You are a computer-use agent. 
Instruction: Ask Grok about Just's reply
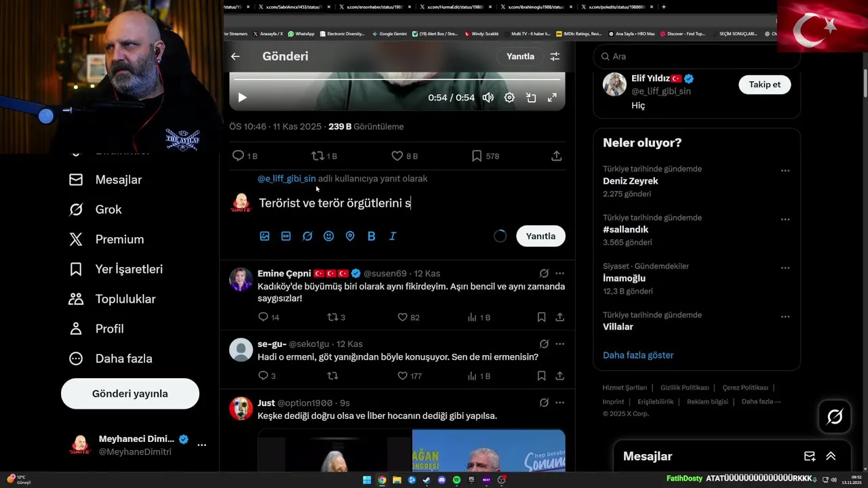click(x=544, y=403)
